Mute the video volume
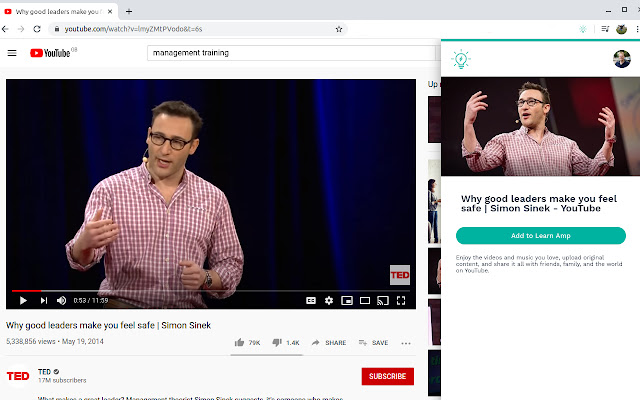Viewport: 640px width, 400px height. [x=62, y=300]
